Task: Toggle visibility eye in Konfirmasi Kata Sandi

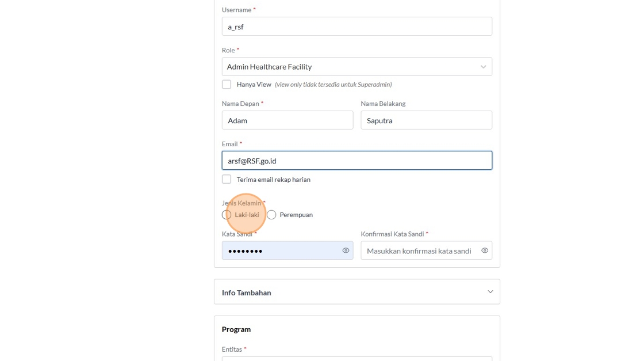Action: tap(485, 250)
